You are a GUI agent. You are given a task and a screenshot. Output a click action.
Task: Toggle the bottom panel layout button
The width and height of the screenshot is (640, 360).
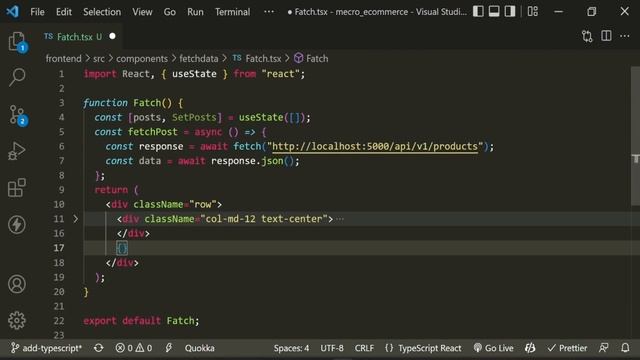coord(494,11)
